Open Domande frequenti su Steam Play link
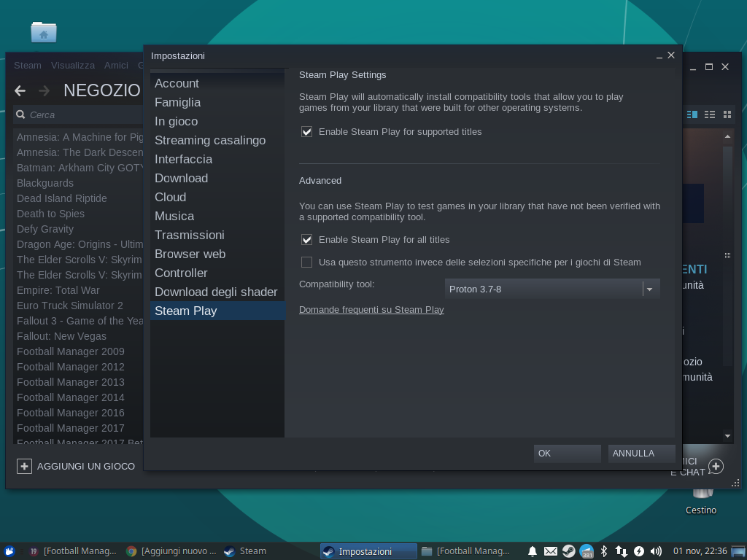 (x=371, y=309)
